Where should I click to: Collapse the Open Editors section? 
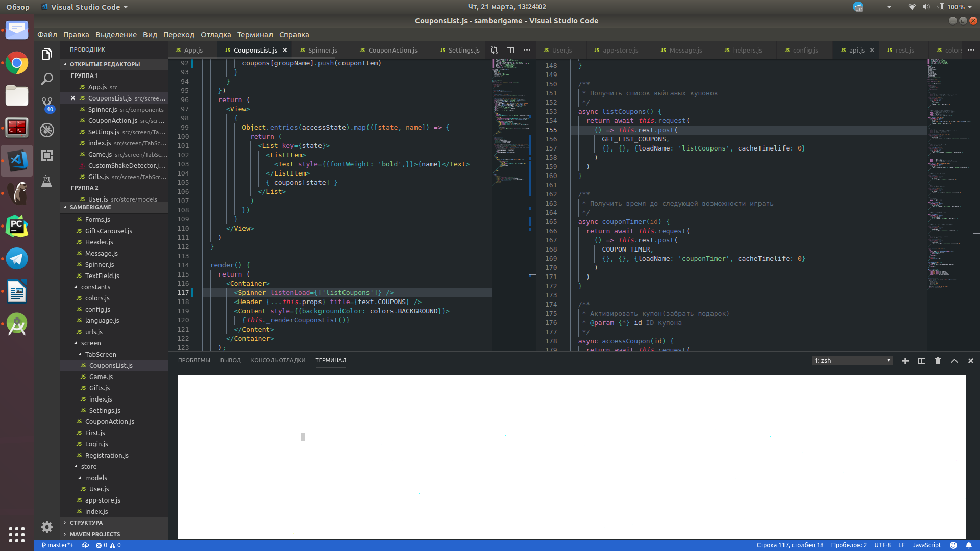tap(114, 64)
